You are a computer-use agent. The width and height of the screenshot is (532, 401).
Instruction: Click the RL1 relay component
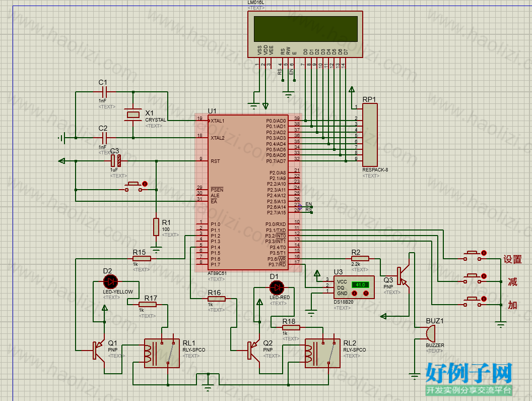[162, 353]
